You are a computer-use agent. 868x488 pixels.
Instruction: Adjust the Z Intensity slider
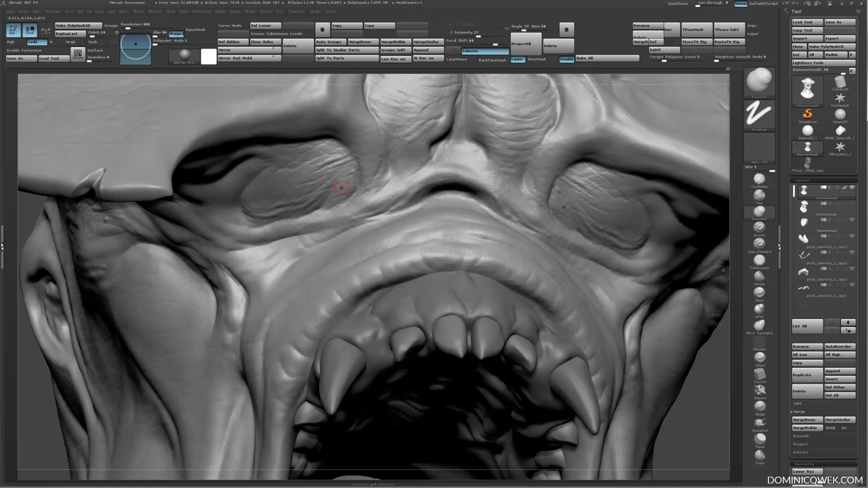477,33
